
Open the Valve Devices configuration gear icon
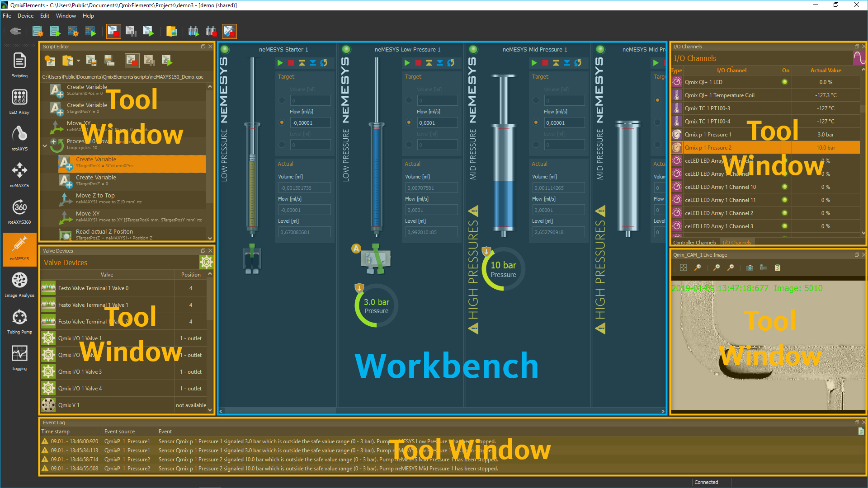207,262
